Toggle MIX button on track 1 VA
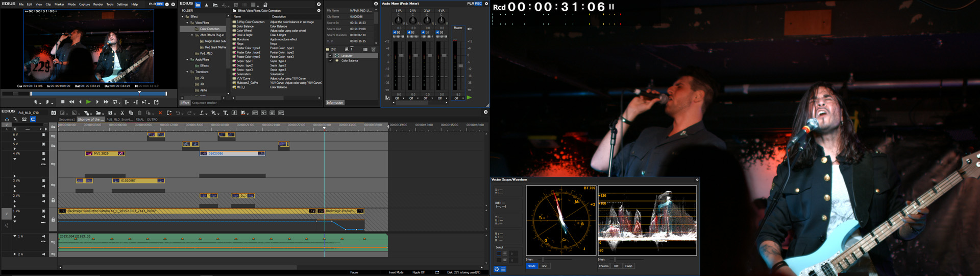 [x=43, y=222]
